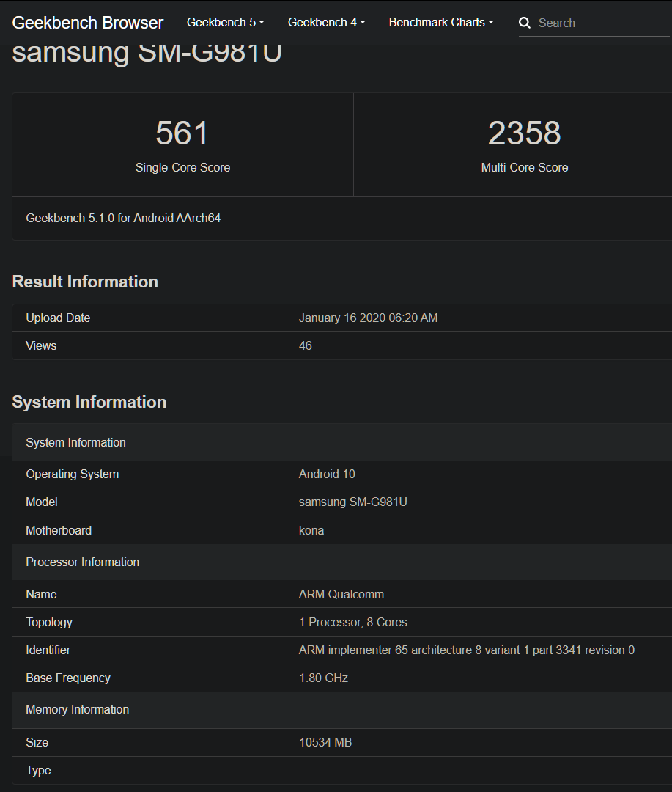Image resolution: width=672 pixels, height=792 pixels.
Task: Open the Benchmark Charts dropdown
Action: [x=440, y=22]
